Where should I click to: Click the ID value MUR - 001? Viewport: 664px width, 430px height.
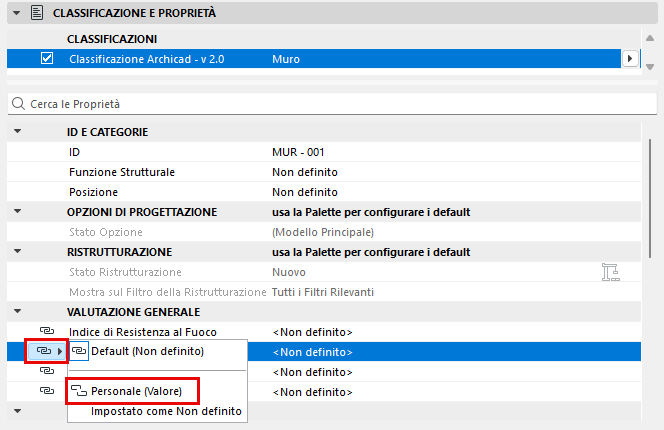pos(298,152)
